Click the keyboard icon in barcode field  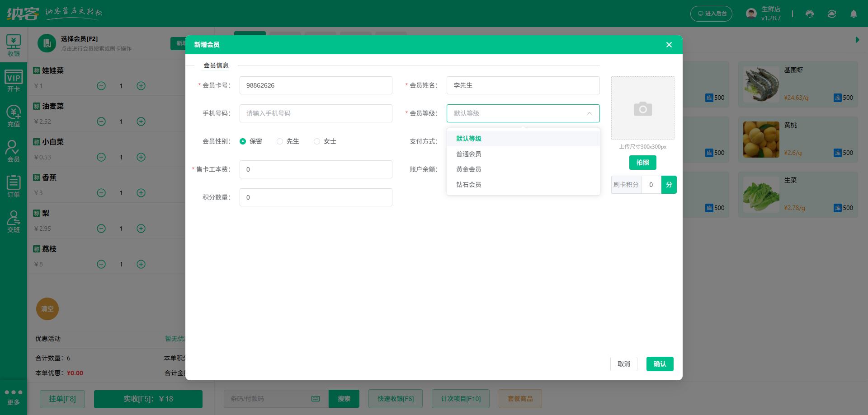pyautogui.click(x=316, y=399)
